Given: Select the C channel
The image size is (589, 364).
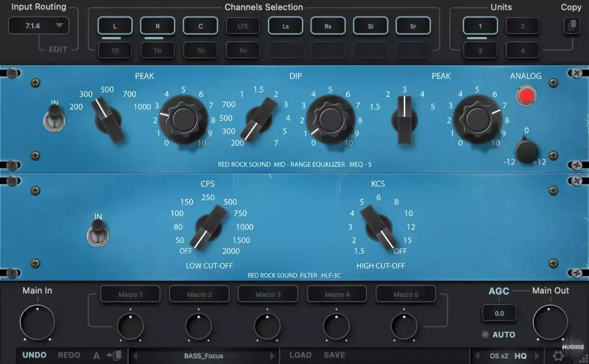Looking at the screenshot, I should 200,26.
